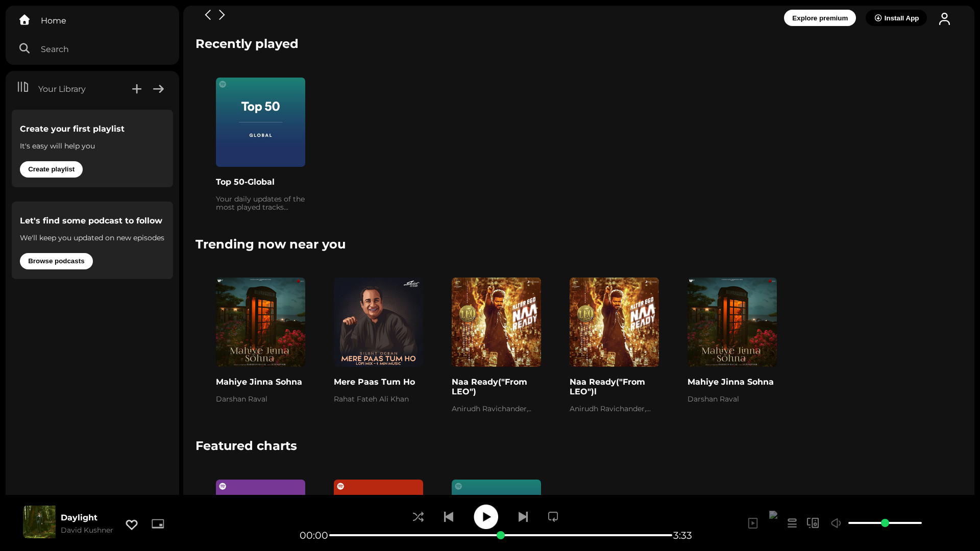Click the track duration '3:33'
The height and width of the screenshot is (551, 980).
pyautogui.click(x=682, y=535)
